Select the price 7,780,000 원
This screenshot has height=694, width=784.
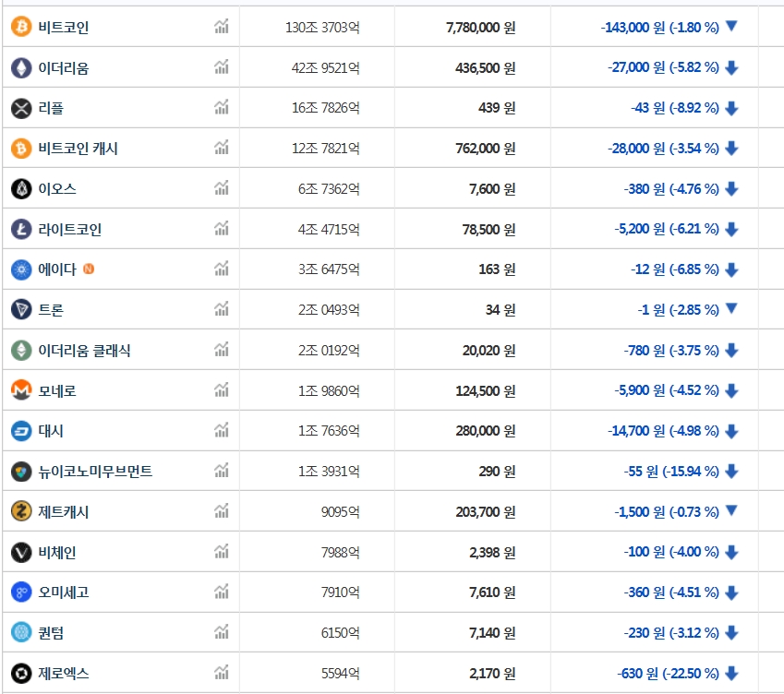pos(480,28)
